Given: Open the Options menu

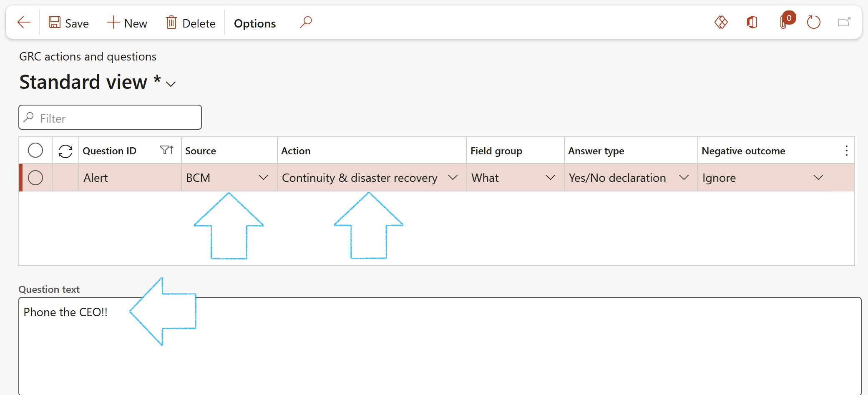Looking at the screenshot, I should [255, 23].
